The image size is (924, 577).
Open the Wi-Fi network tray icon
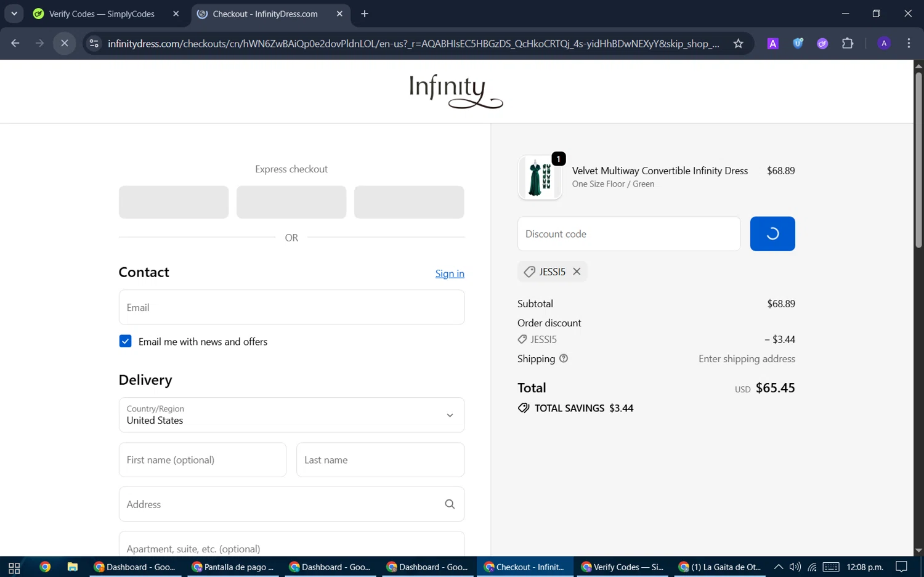813,567
